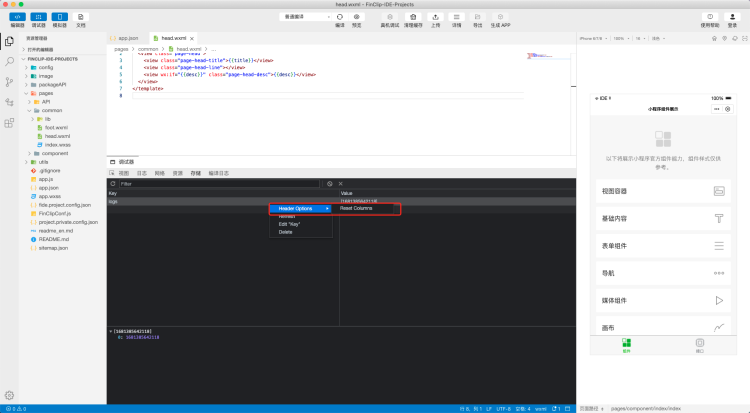
Task: Open the simulator 100% zoom dropdown
Action: click(621, 38)
